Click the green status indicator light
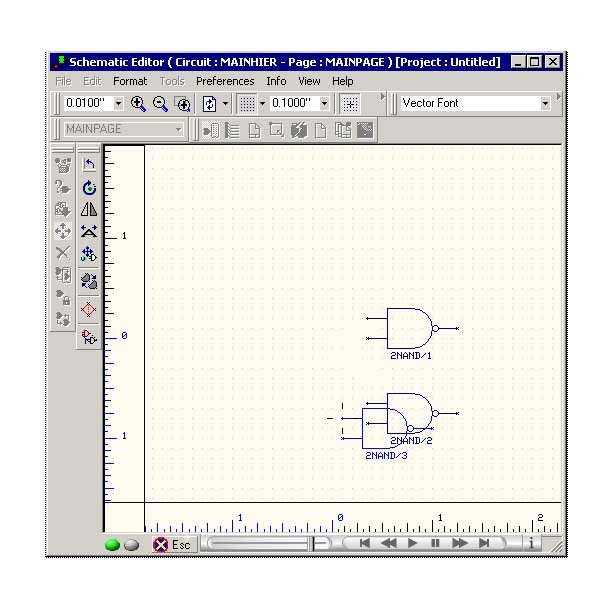Viewport: 600px width, 600px height. click(112, 545)
